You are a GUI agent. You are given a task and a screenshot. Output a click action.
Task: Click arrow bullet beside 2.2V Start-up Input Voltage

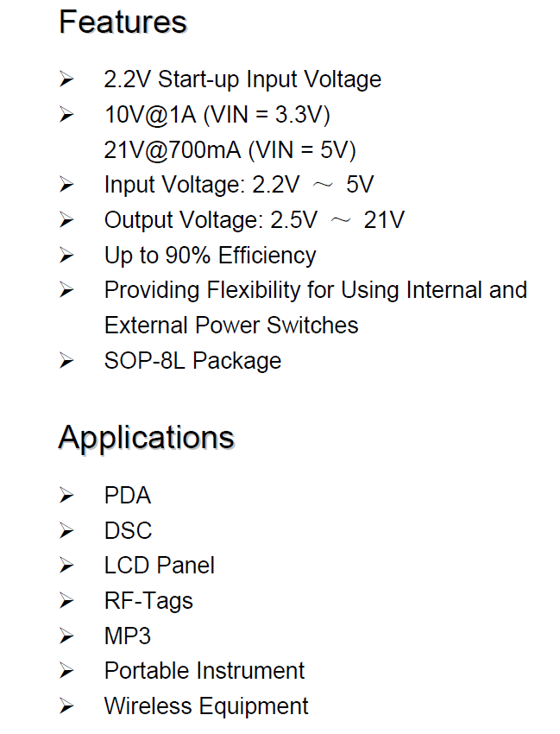point(66,79)
